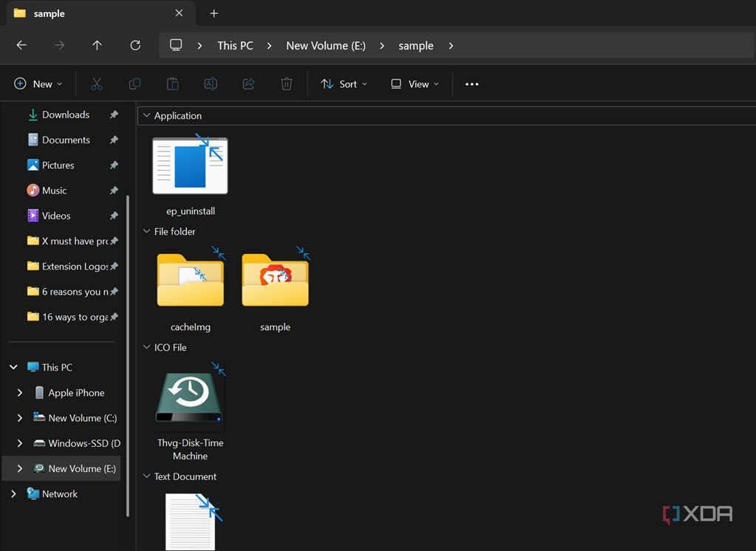The width and height of the screenshot is (756, 551).
Task: Collapse the File folder group
Action: point(146,231)
